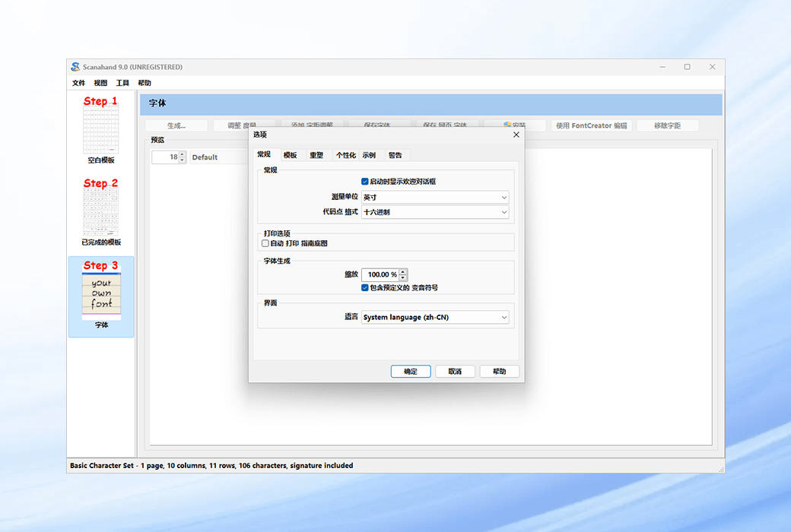This screenshot has width=791, height=532.
Task: Decrease 缩放 value with down arrow
Action: click(x=403, y=277)
